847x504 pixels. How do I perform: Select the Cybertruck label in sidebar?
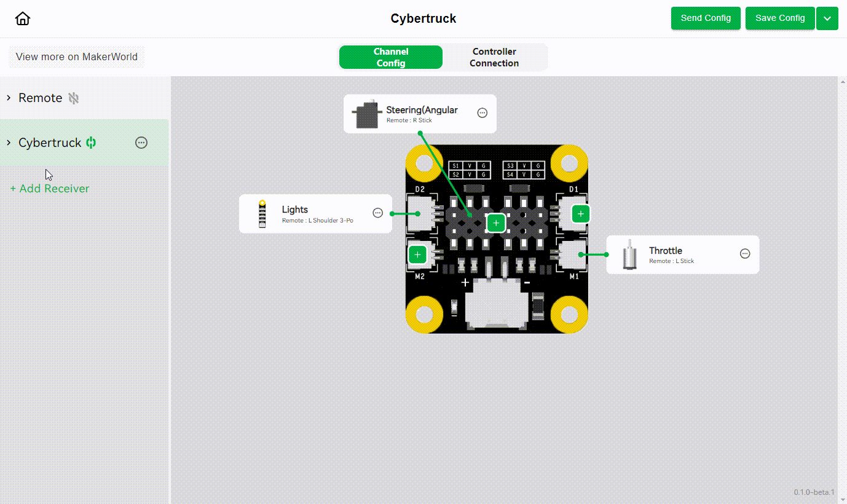(50, 143)
